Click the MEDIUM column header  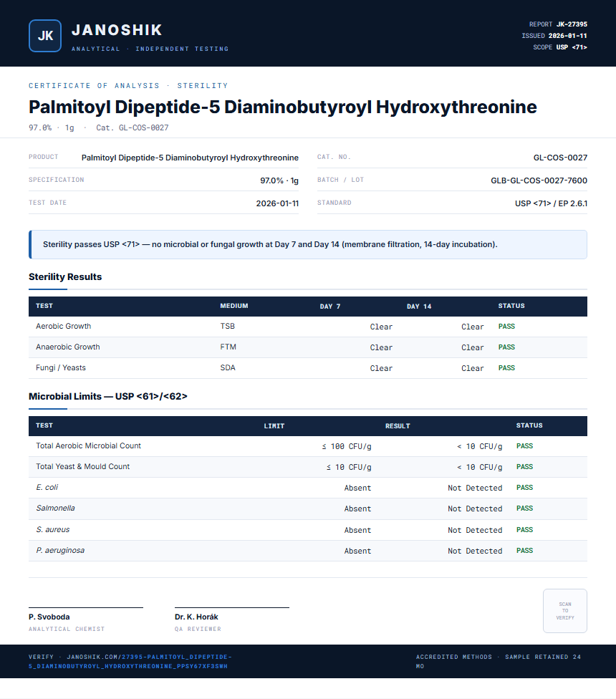tap(234, 306)
